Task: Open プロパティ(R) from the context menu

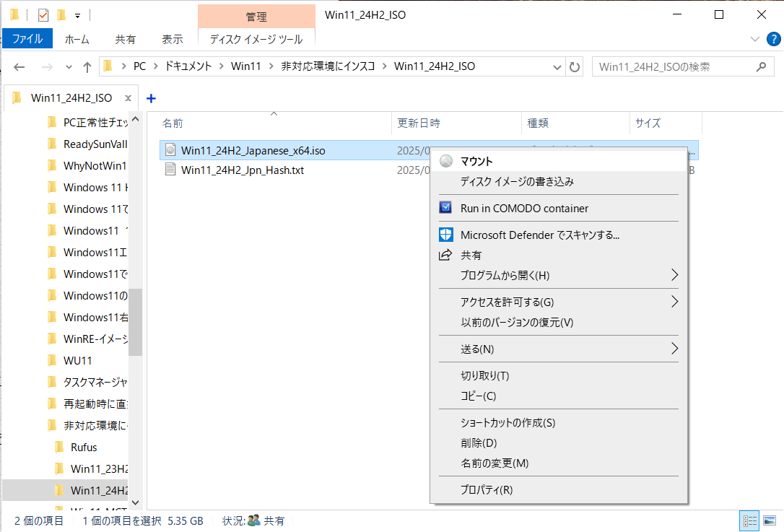Action: [559, 490]
